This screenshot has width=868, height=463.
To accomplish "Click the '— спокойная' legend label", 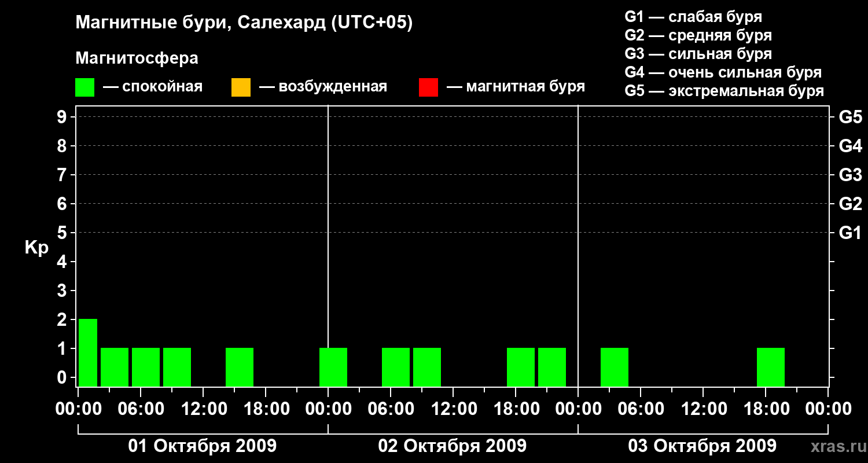I will click(x=153, y=87).
